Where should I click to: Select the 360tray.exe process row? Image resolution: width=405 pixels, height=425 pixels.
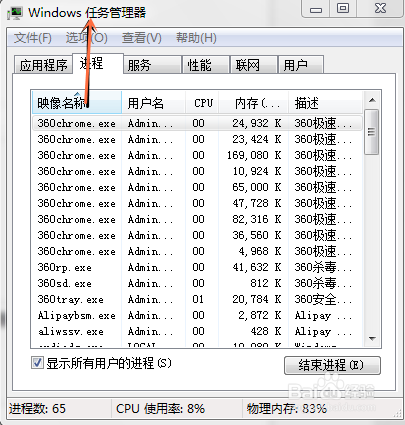click(197, 299)
